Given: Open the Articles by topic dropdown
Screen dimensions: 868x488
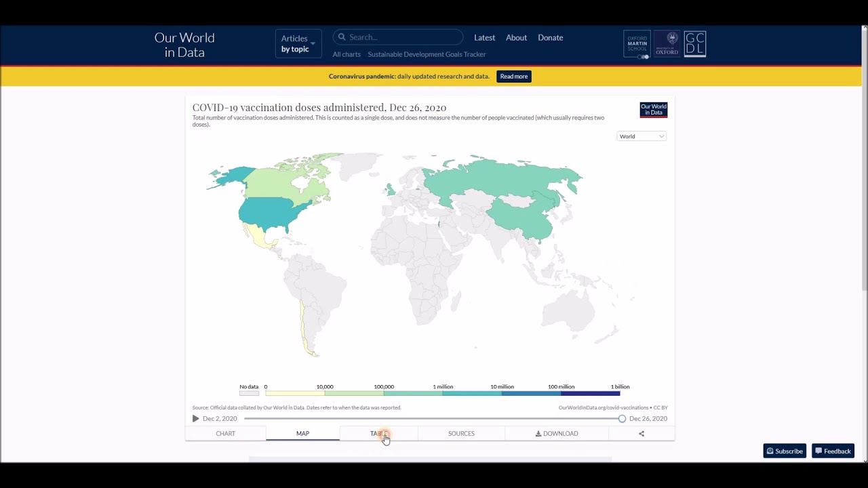Looking at the screenshot, I should point(298,44).
